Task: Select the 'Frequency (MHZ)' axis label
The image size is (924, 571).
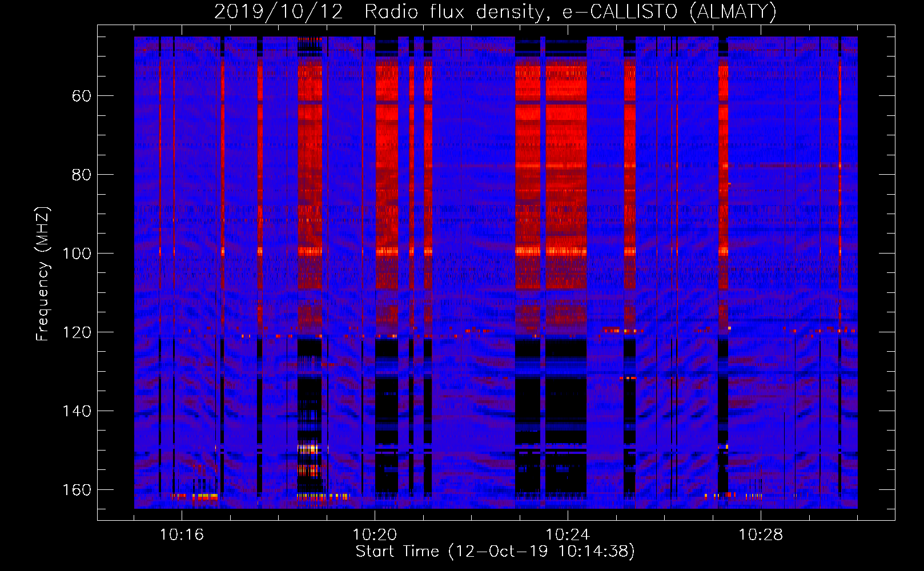Action: click(x=43, y=274)
